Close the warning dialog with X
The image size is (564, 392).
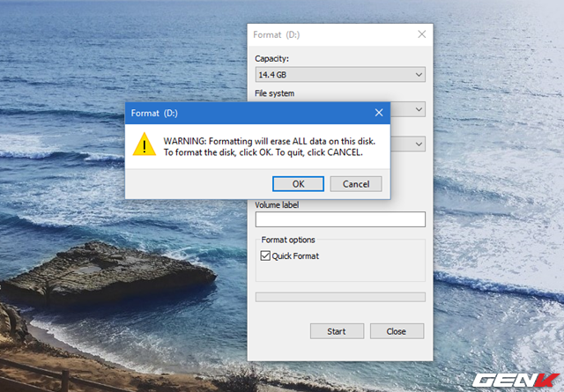pyautogui.click(x=379, y=113)
